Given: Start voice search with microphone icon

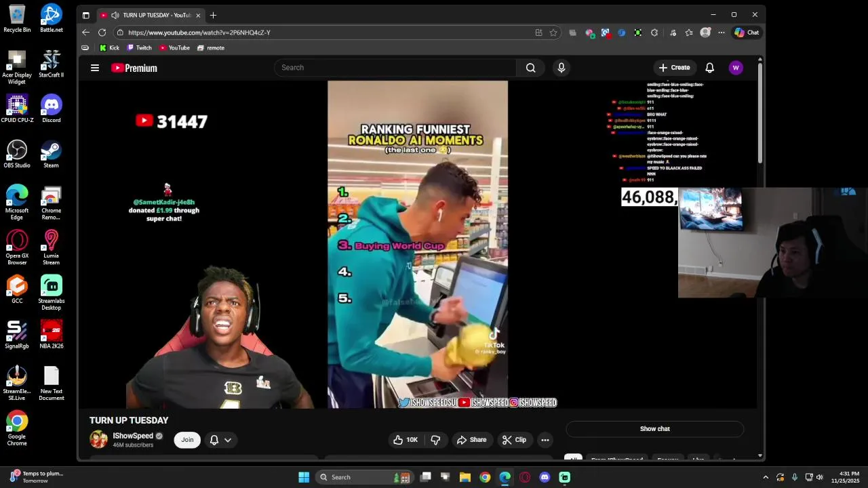Looking at the screenshot, I should tap(561, 68).
